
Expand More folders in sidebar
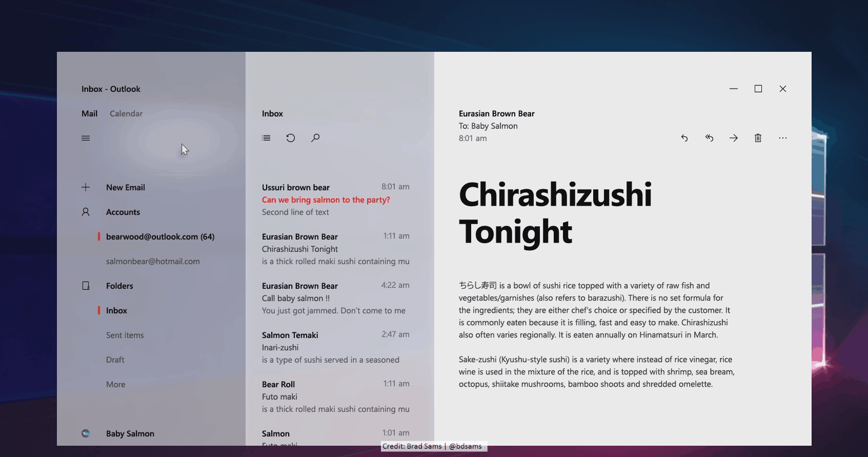(x=116, y=384)
